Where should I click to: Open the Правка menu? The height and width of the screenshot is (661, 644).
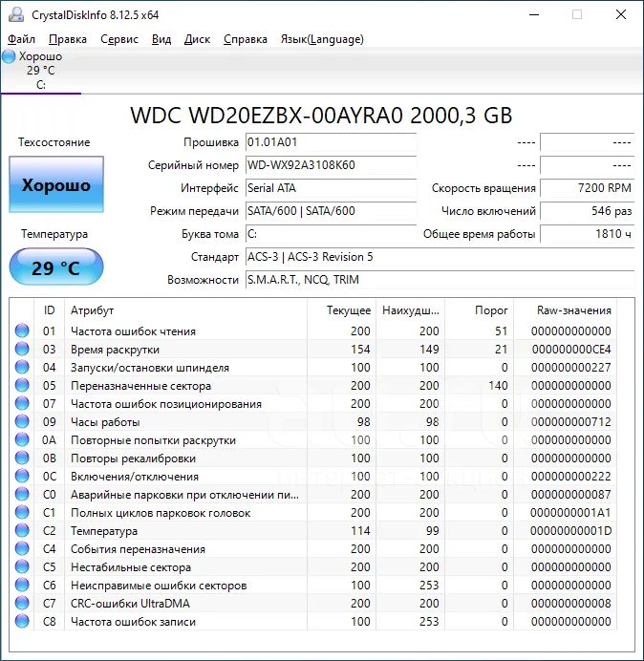(x=68, y=39)
